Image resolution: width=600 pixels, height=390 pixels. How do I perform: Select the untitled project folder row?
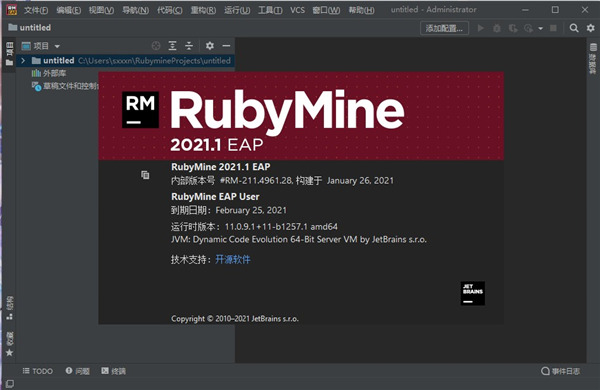pos(125,60)
